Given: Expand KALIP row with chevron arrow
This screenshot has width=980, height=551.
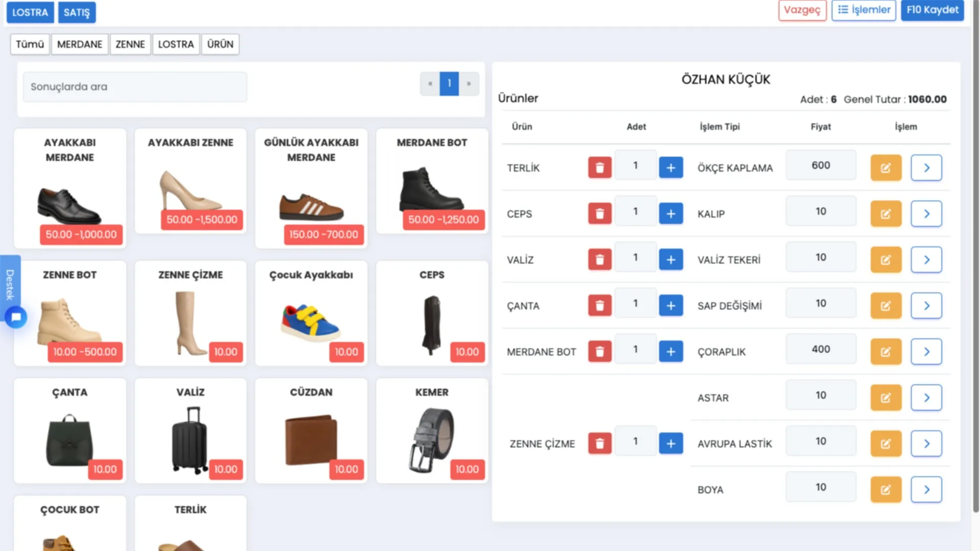Looking at the screenshot, I should pos(926,213).
